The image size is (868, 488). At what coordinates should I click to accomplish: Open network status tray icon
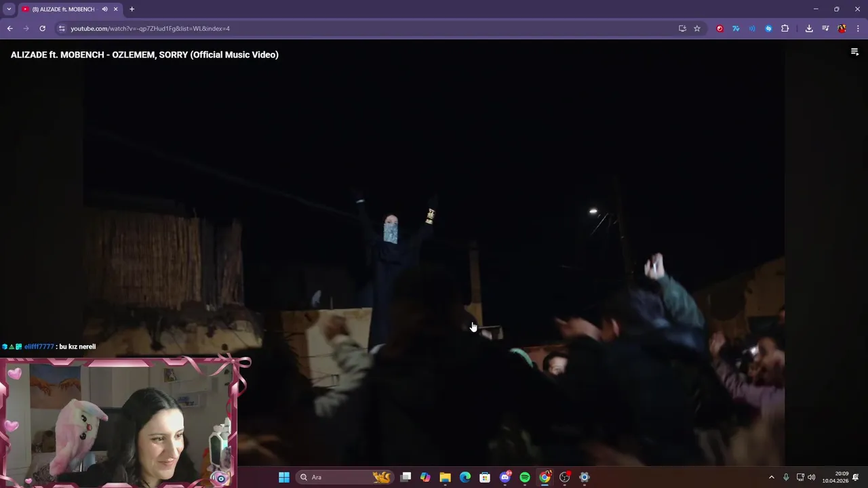click(x=800, y=477)
